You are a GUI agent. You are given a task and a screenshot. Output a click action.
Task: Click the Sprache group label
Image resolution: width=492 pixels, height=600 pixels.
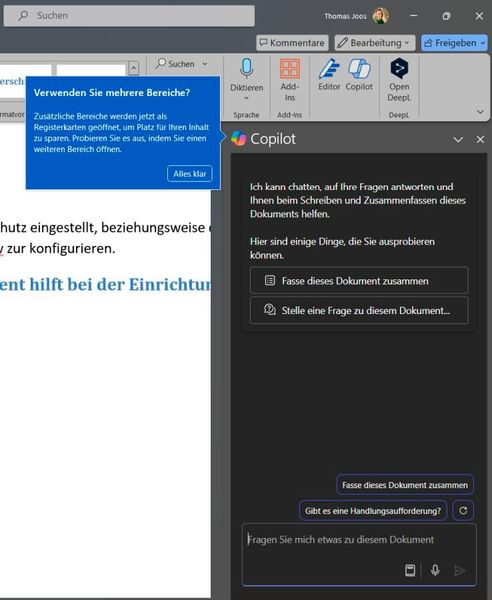[246, 115]
